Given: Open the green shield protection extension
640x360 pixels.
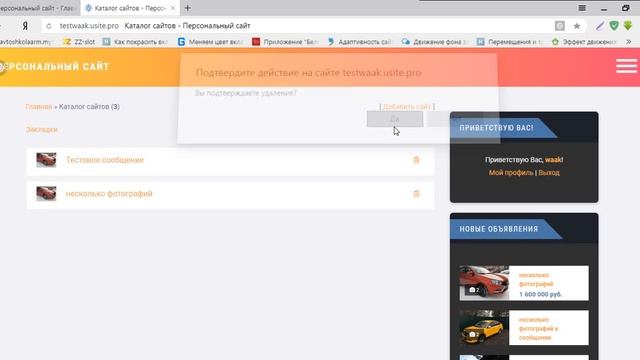Looking at the screenshot, I should pos(614,26).
